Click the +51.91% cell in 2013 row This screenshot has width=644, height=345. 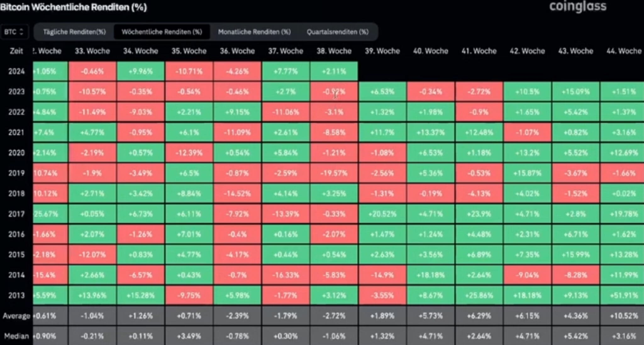624,296
